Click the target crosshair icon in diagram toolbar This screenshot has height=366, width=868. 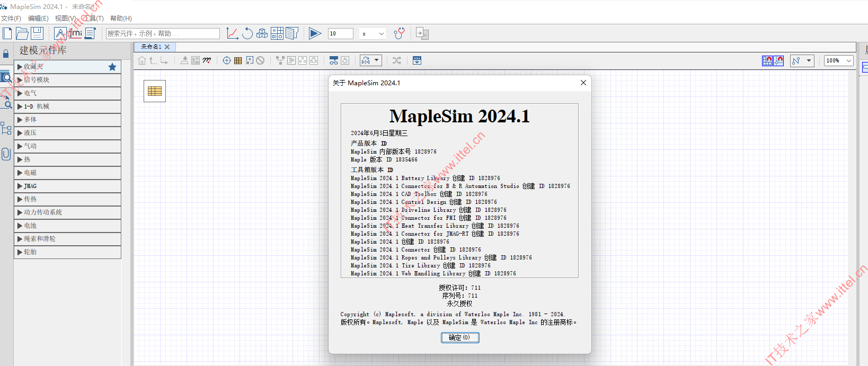227,60
